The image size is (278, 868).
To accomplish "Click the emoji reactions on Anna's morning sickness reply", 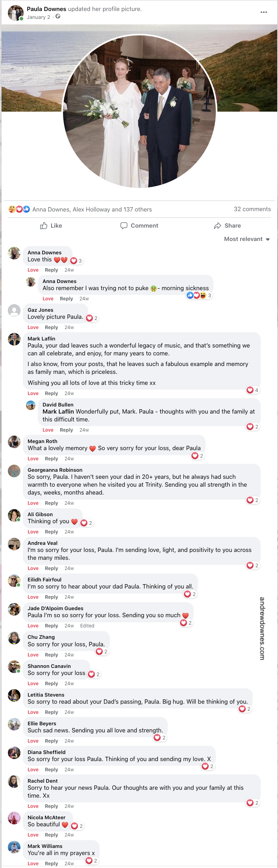I will (198, 295).
